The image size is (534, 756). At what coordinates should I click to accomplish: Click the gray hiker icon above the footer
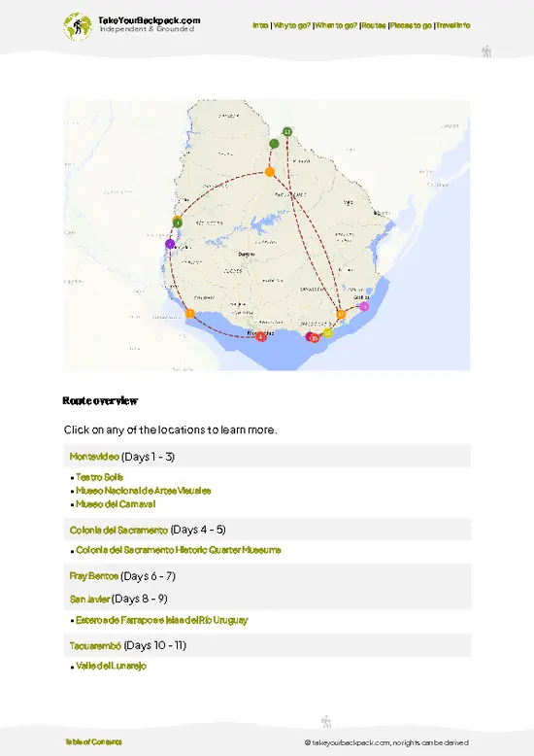pyautogui.click(x=326, y=722)
